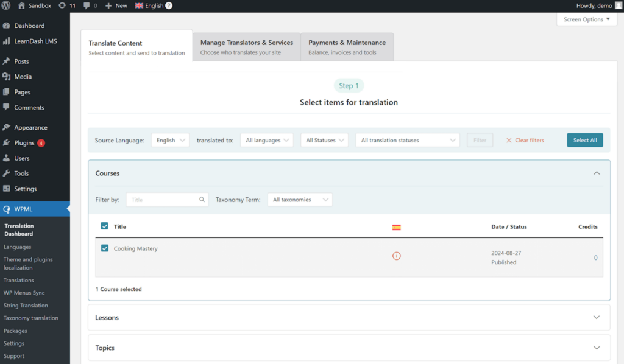The width and height of the screenshot is (624, 364).
Task: Click the LearnDash LMS chart icon
Action: 6,41
